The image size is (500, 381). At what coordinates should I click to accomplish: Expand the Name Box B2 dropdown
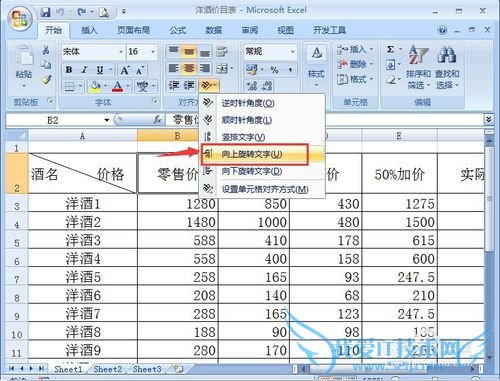[107, 120]
